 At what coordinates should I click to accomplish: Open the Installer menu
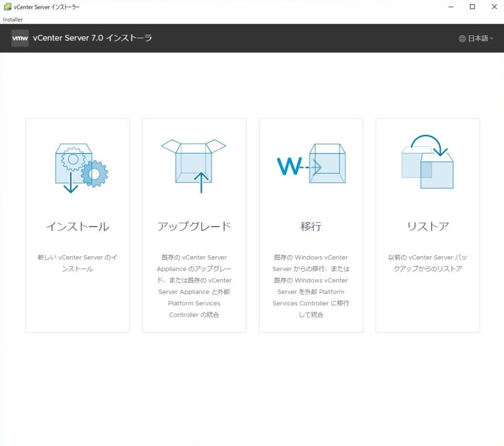13,20
